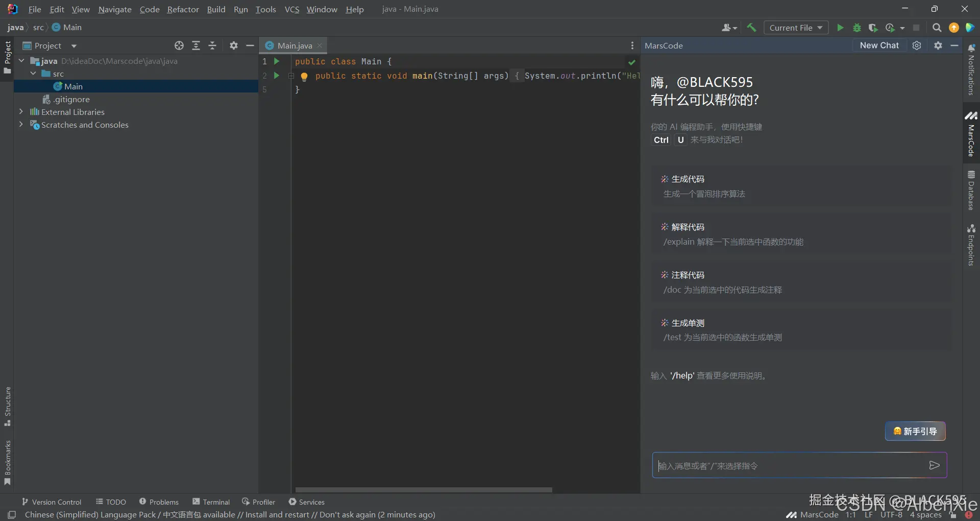This screenshot has height=521, width=980.
Task: Open the Current File run configuration dropdown
Action: 795,28
